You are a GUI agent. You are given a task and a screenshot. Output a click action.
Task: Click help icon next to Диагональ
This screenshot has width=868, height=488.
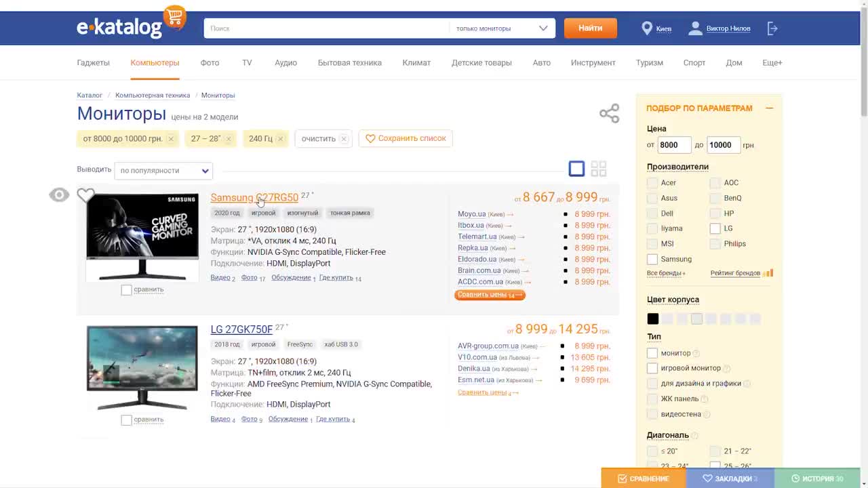(x=694, y=435)
